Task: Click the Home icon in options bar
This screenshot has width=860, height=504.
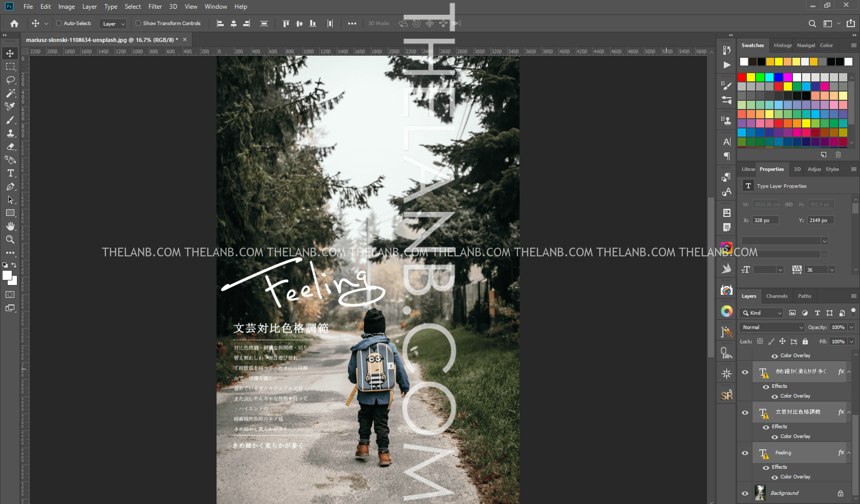Action: tap(14, 24)
